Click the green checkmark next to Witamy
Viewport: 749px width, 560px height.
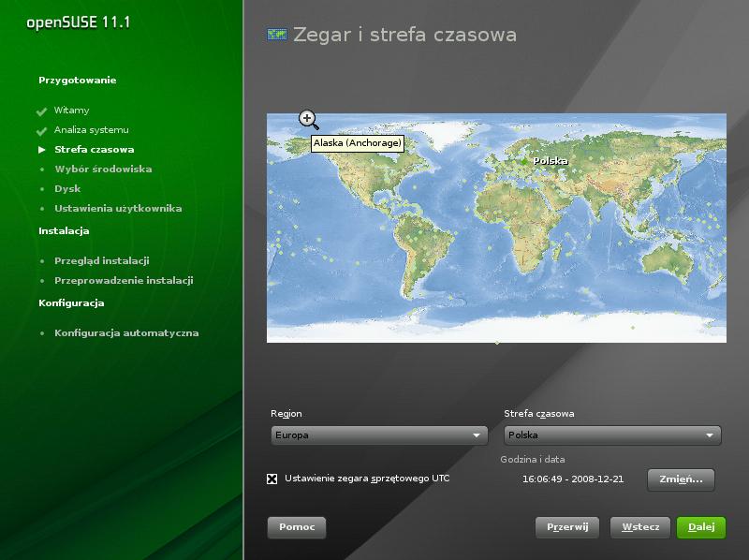coord(41,111)
